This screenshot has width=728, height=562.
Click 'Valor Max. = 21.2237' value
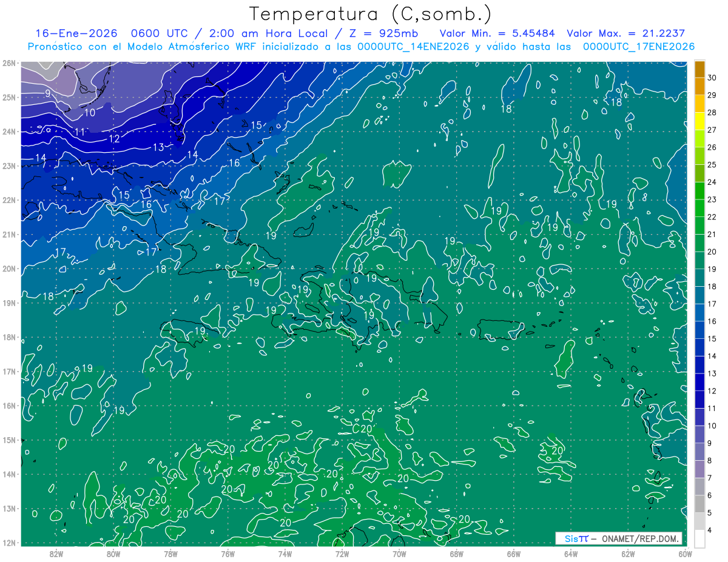tap(625, 34)
